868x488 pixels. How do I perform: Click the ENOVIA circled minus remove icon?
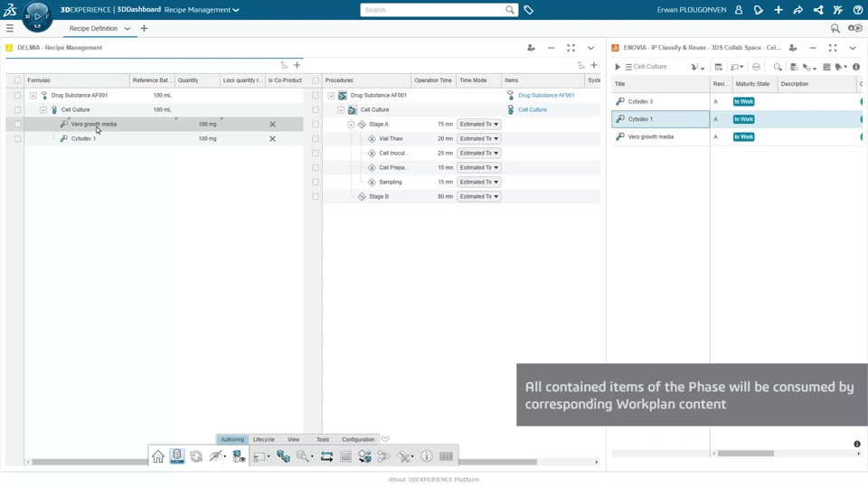tap(756, 67)
